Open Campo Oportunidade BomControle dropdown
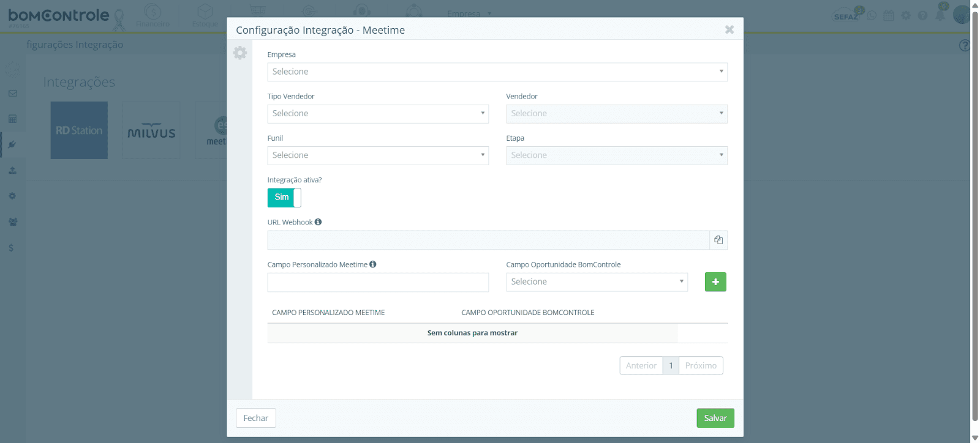This screenshot has height=443, width=980. coord(597,282)
